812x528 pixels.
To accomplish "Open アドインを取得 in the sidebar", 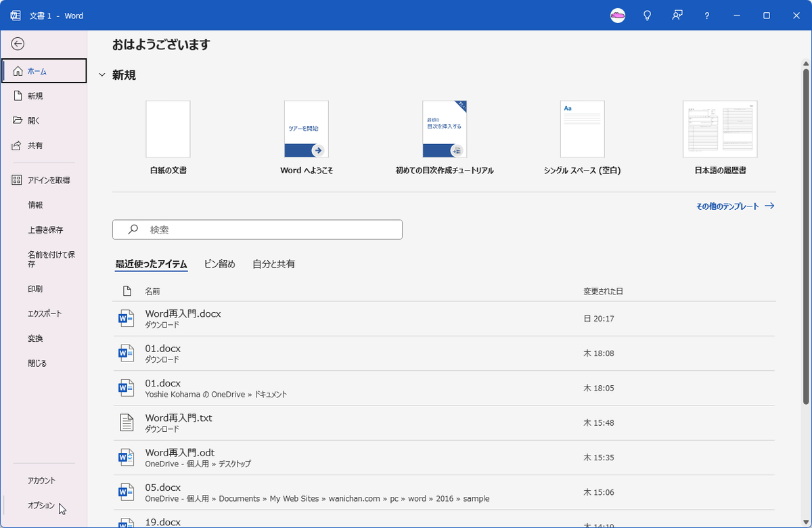I will (45, 180).
